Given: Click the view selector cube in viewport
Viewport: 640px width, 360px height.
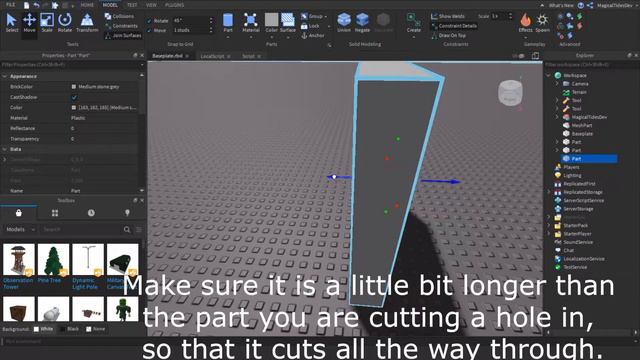Looking at the screenshot, I should click(x=510, y=93).
